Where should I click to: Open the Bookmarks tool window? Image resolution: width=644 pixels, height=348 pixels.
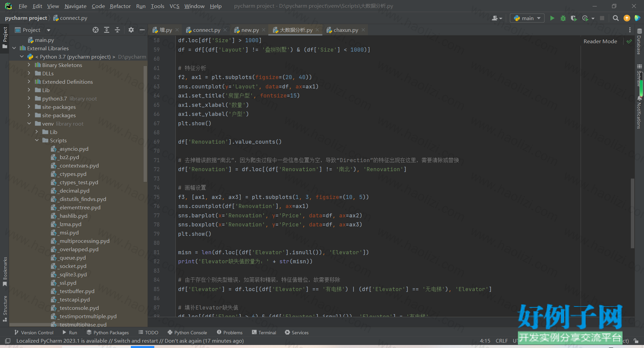point(5,272)
